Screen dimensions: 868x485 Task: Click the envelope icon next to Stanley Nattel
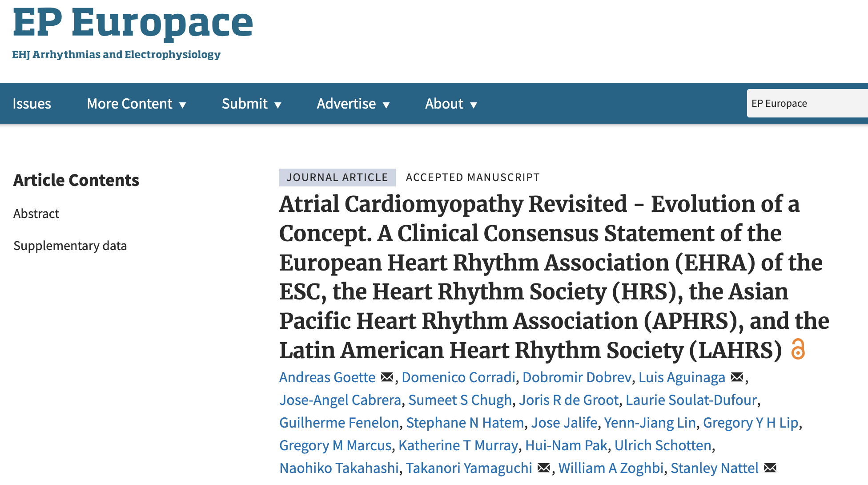point(770,468)
